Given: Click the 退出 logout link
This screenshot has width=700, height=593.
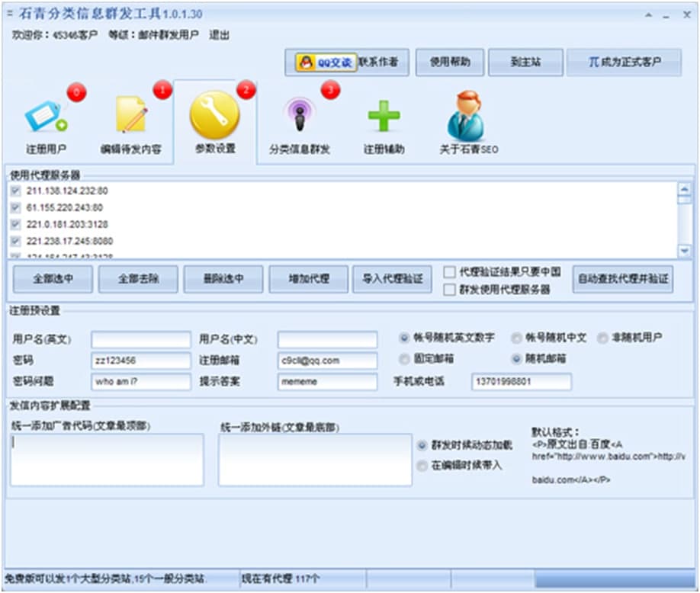Looking at the screenshot, I should tap(219, 35).
